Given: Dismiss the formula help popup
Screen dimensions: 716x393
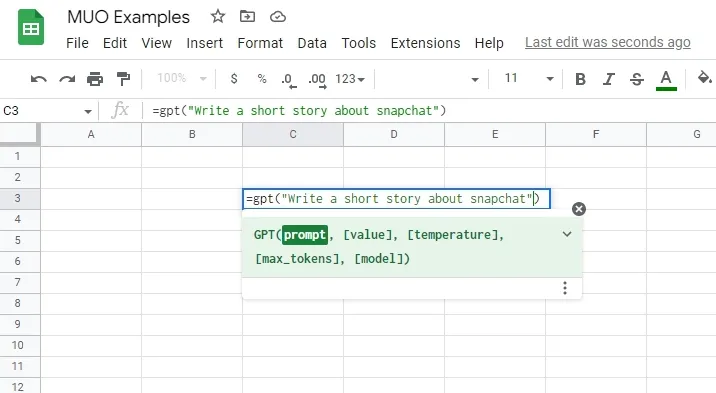Looking at the screenshot, I should [579, 209].
